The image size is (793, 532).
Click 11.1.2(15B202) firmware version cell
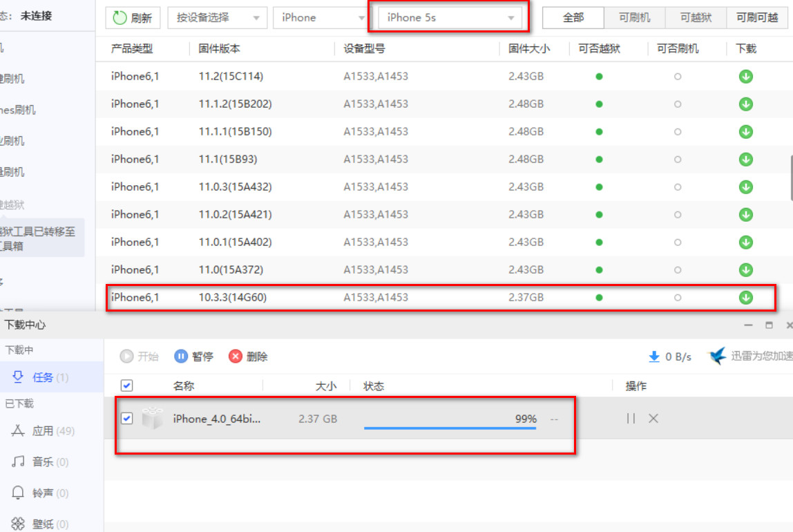[x=235, y=104]
